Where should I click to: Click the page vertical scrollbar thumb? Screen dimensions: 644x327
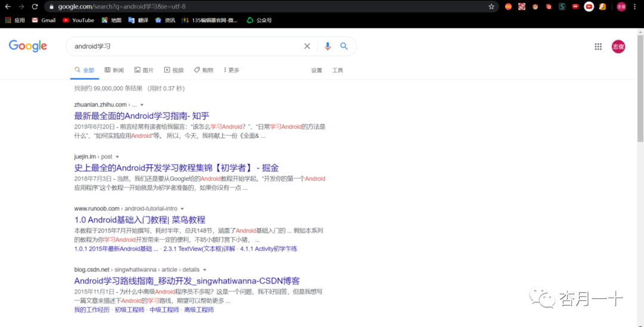click(x=640, y=88)
